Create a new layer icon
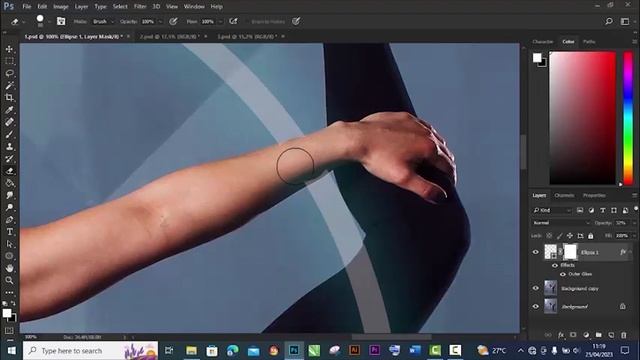Image resolution: width=640 pixels, height=360 pixels. tap(611, 335)
